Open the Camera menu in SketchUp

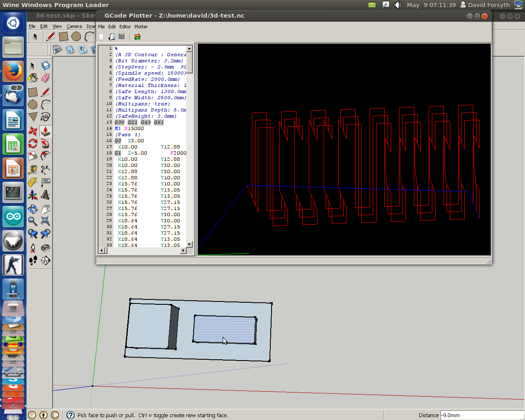pos(74,26)
